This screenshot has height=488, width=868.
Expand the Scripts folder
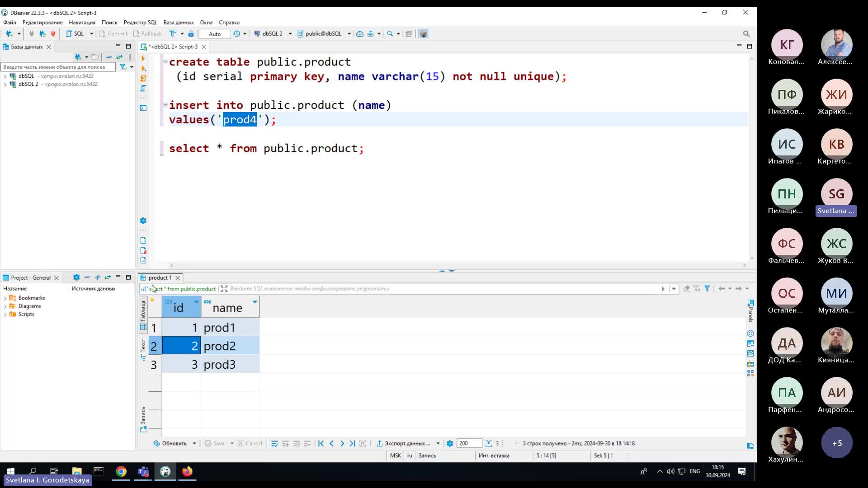[x=5, y=314]
